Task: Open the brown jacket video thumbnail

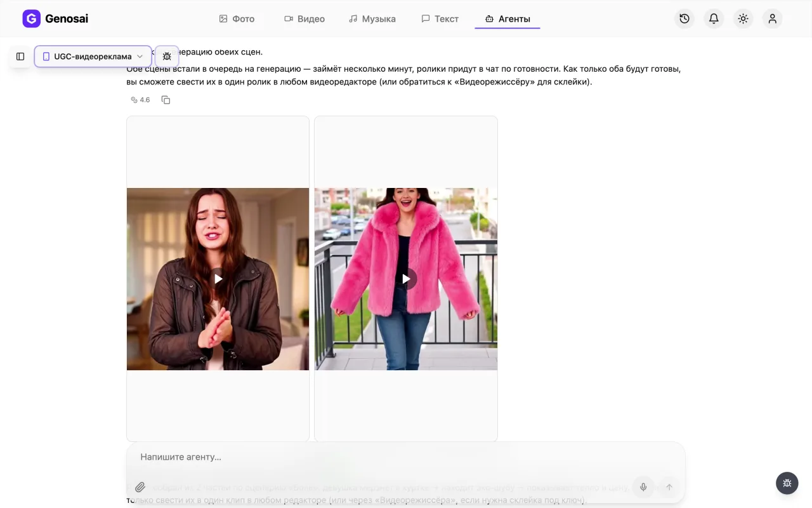Action: [218, 279]
